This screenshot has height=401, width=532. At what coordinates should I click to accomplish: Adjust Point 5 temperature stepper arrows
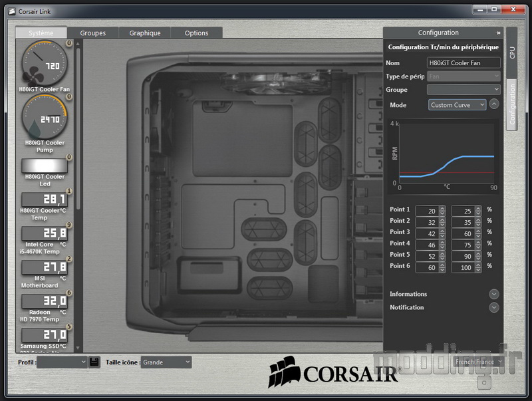pos(442,256)
